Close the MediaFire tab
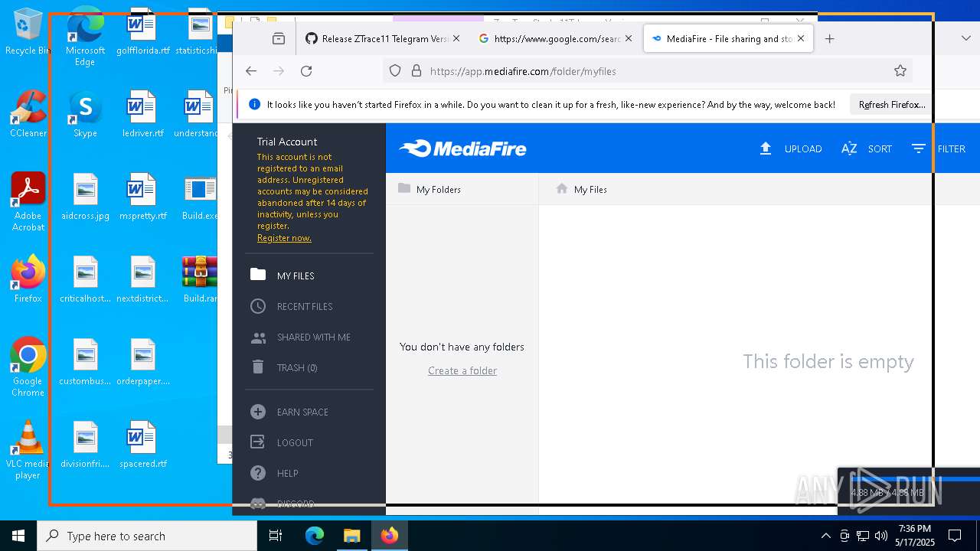Screen dimensions: 980x551 (801, 38)
